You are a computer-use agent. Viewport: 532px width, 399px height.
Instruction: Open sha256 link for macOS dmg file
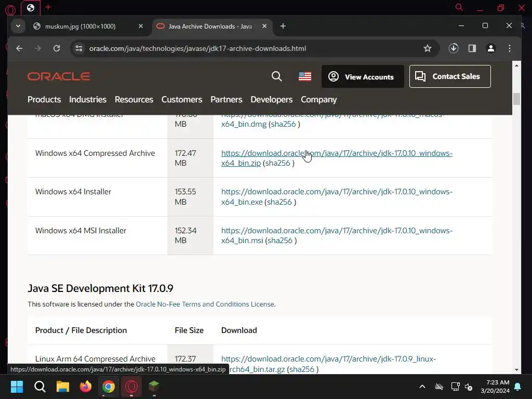(x=283, y=124)
